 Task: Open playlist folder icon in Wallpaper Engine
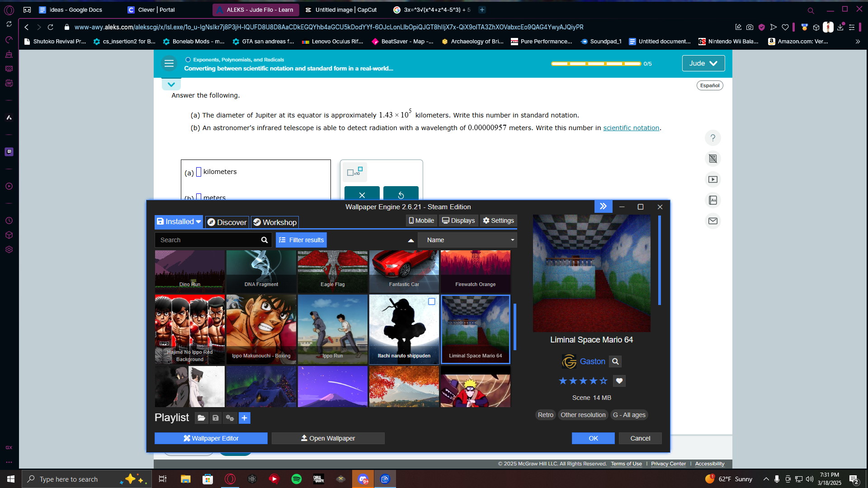click(x=201, y=418)
